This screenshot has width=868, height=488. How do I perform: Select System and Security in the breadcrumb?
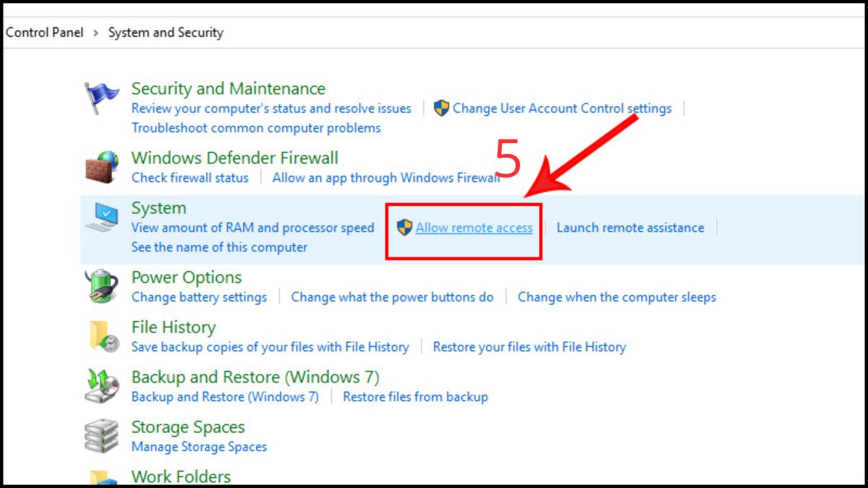pyautogui.click(x=166, y=32)
